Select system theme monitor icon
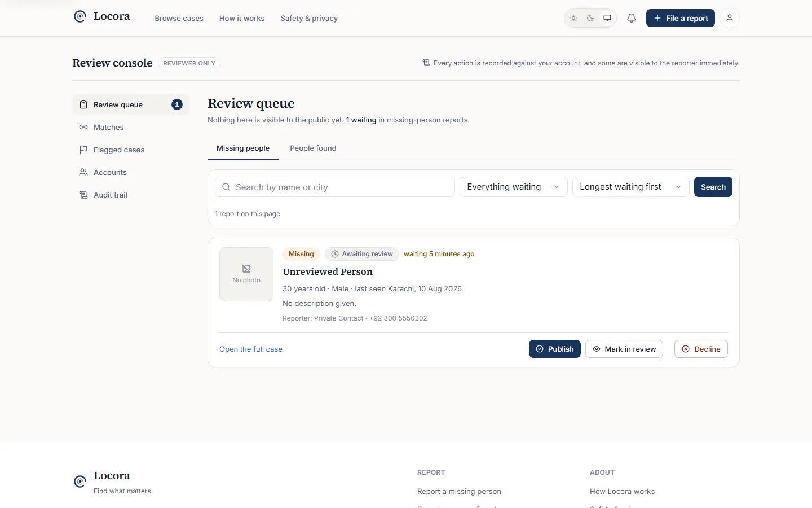This screenshot has height=508, width=812. pos(607,18)
